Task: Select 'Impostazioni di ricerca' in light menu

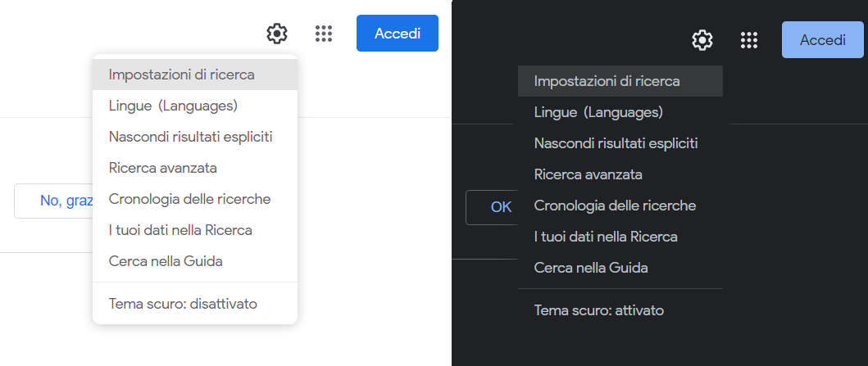Action: click(x=195, y=75)
